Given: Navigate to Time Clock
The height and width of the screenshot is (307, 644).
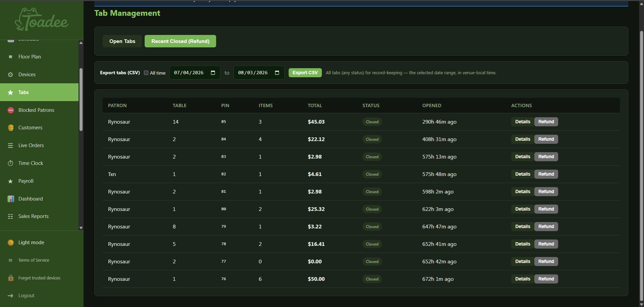Looking at the screenshot, I should coord(39,163).
